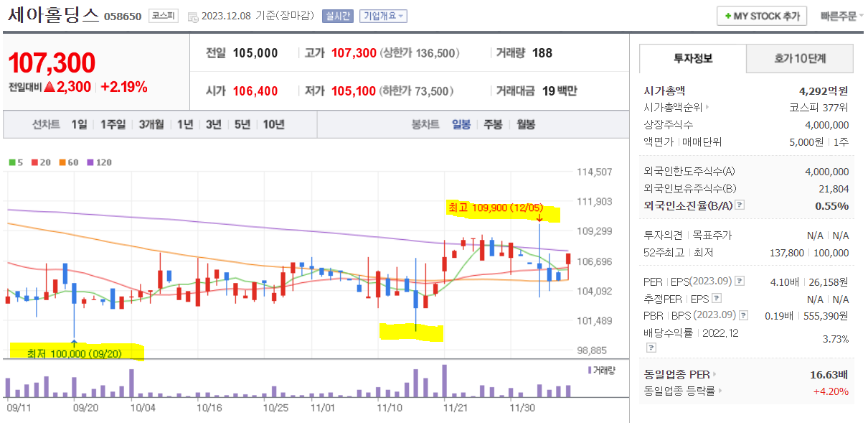The image size is (868, 423).
Task: Click the 실시간 real-time badge
Action: coord(337,16)
